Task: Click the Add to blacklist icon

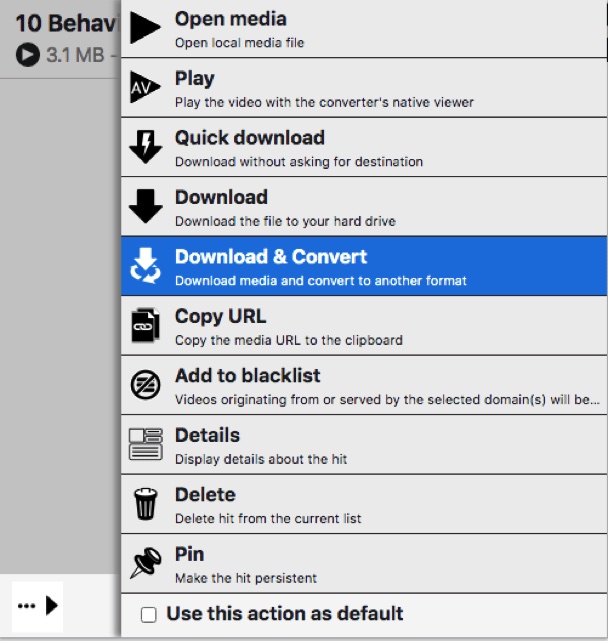Action: point(146,385)
